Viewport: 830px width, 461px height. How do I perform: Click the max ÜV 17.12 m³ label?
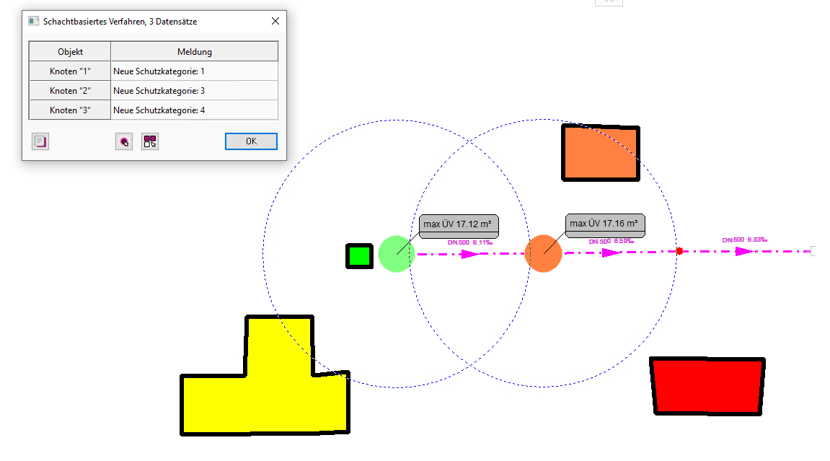pos(460,224)
